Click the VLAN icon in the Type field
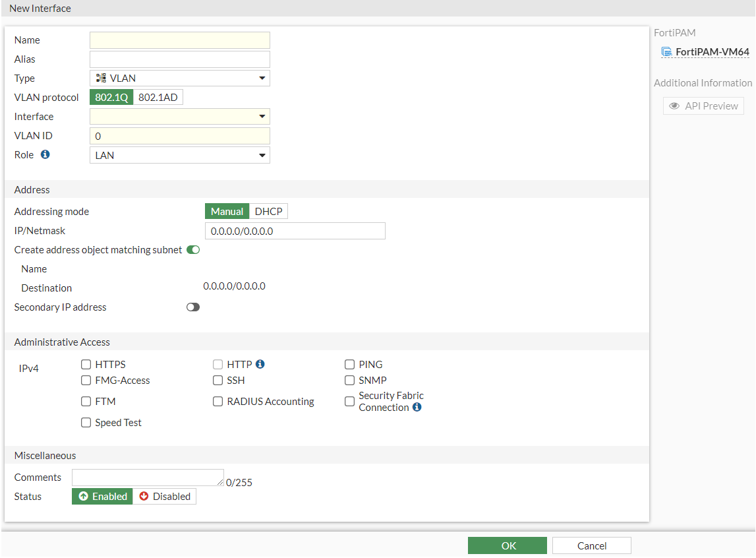 [100, 78]
